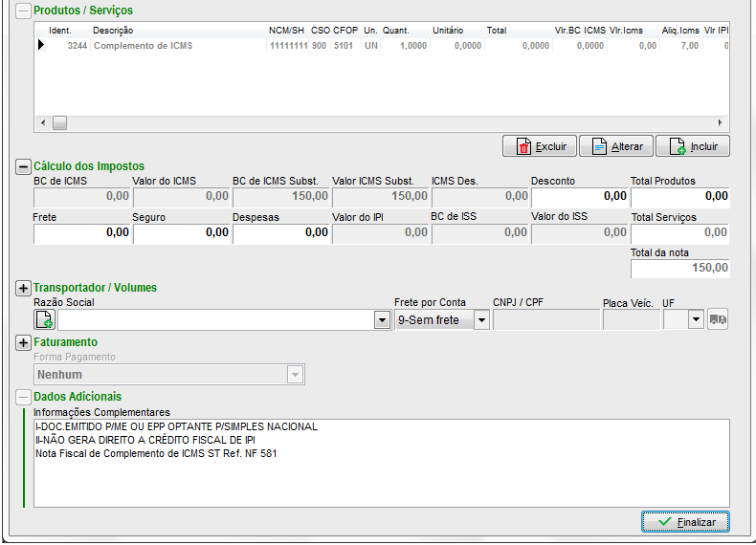This screenshot has width=756, height=545.
Task: Click the Frete value field
Action: click(82, 232)
